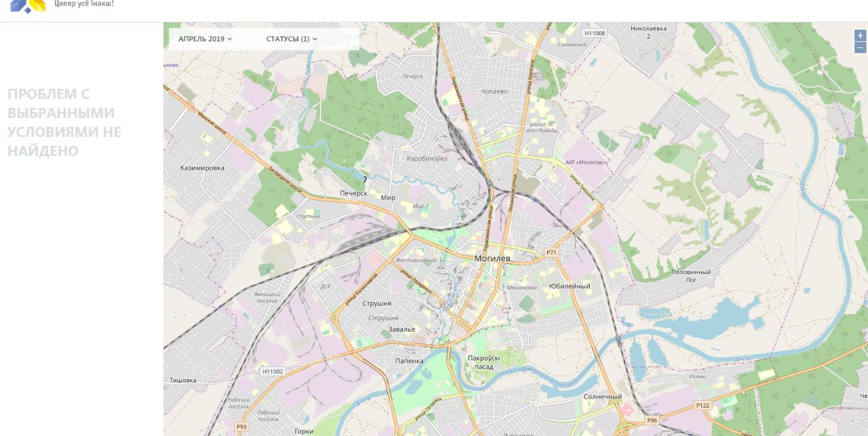This screenshot has width=868, height=436.
Task: Select the Юбилейный district label
Action: 570,286
